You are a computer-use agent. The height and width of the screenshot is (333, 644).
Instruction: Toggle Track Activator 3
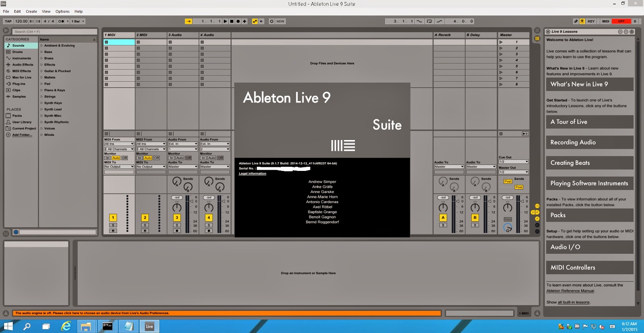(177, 218)
